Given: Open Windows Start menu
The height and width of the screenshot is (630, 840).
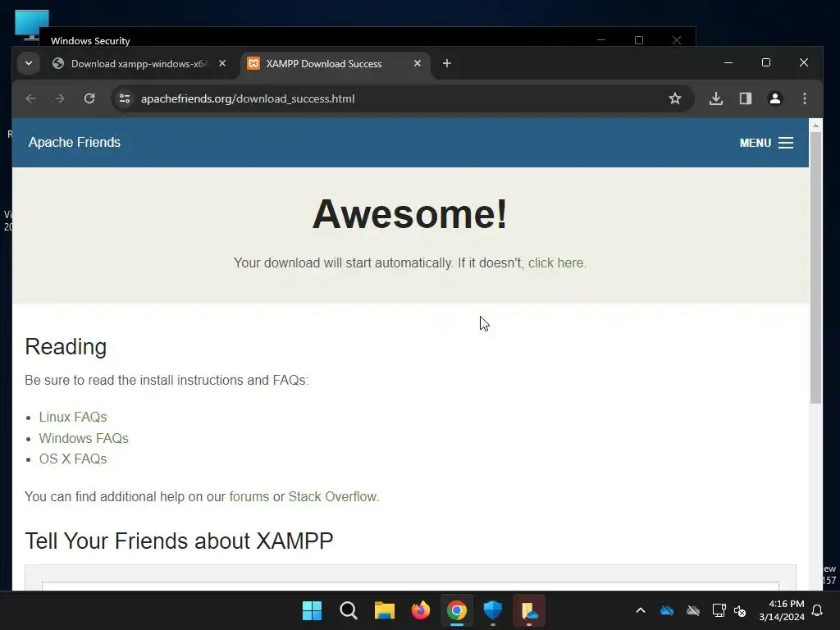Looking at the screenshot, I should [x=312, y=610].
